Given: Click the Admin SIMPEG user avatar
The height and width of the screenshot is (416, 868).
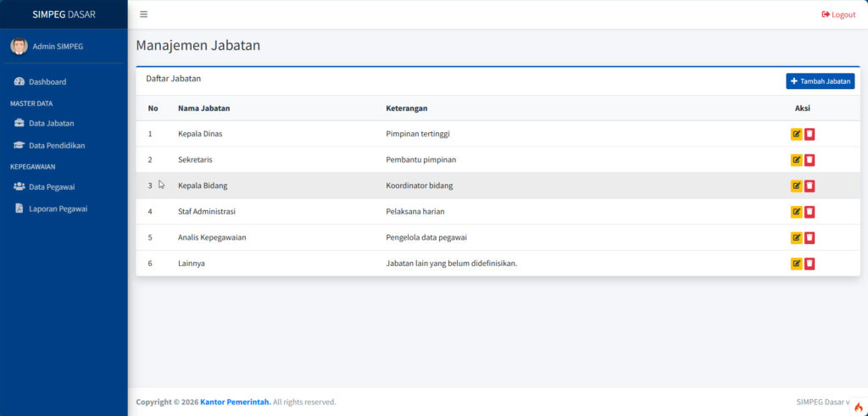Looking at the screenshot, I should (x=19, y=46).
